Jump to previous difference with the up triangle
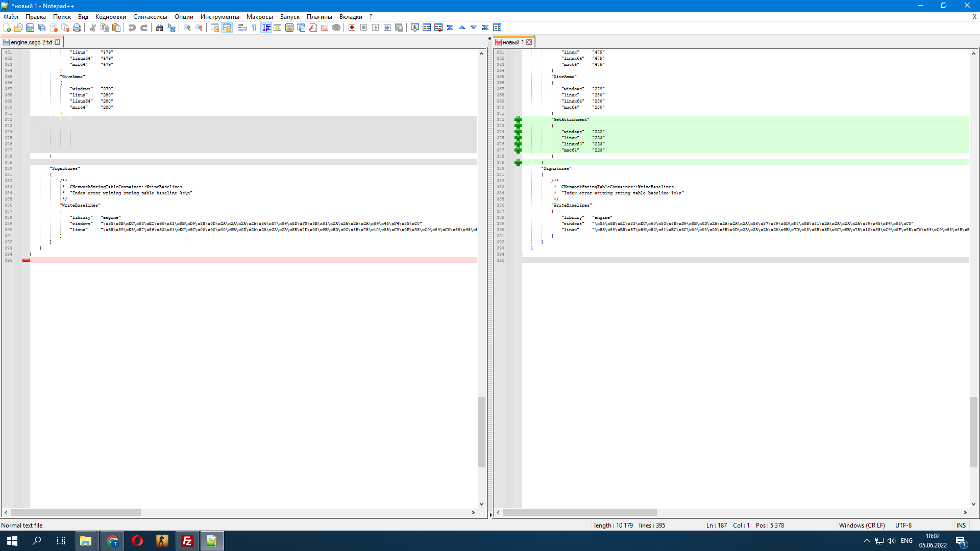This screenshot has width=980, height=551. [461, 28]
